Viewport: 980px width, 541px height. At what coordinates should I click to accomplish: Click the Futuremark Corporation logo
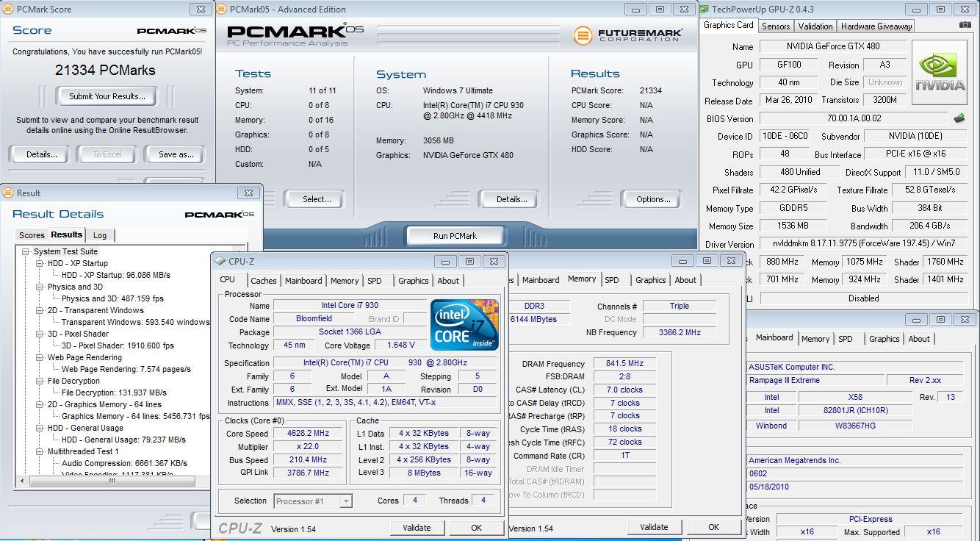(x=628, y=35)
